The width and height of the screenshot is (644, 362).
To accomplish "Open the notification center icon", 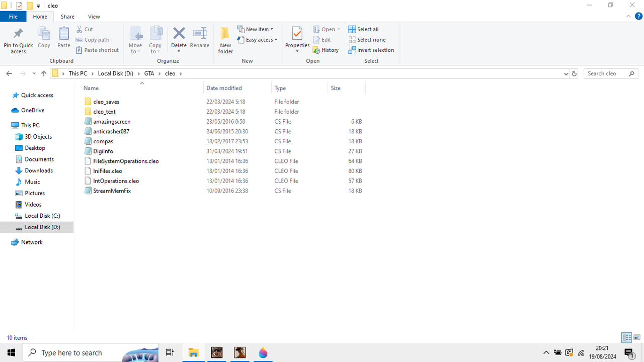I will click(629, 352).
